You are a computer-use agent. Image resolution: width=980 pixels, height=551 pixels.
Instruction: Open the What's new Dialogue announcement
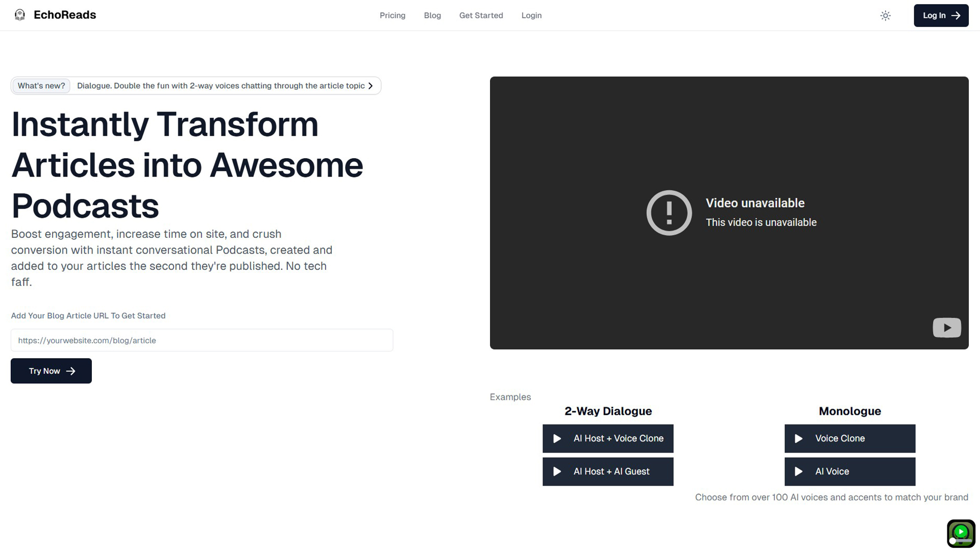[x=196, y=86]
